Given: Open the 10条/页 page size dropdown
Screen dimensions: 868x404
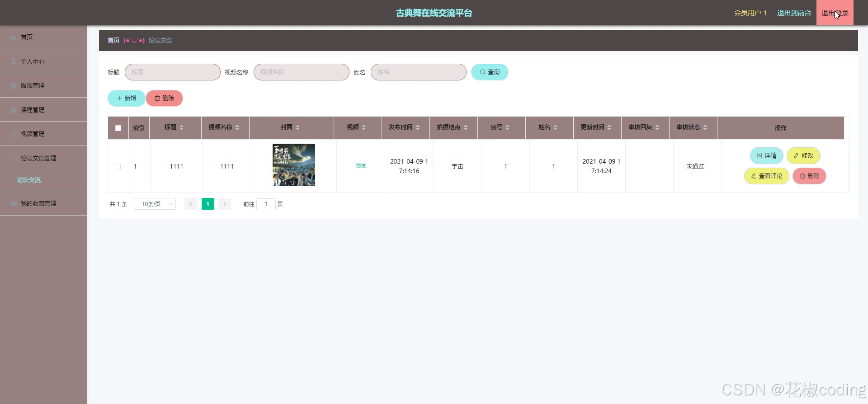Looking at the screenshot, I should click(155, 204).
